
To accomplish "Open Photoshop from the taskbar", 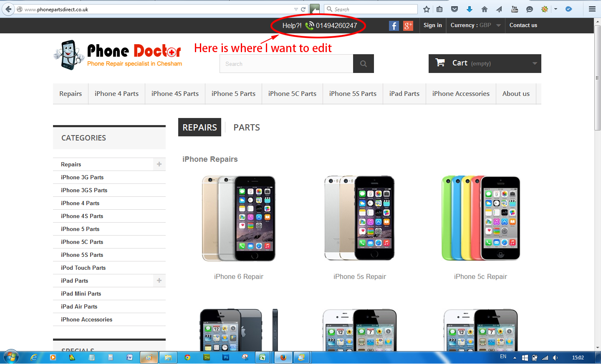I will point(226,357).
